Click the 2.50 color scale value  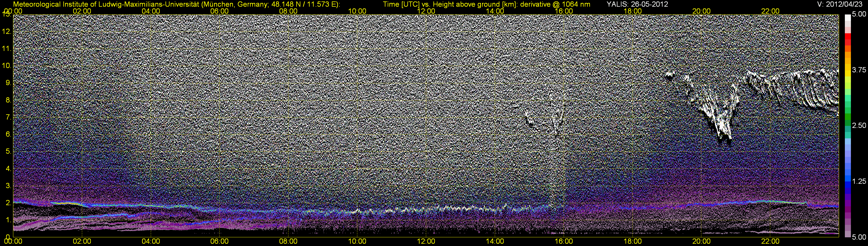tap(859, 125)
